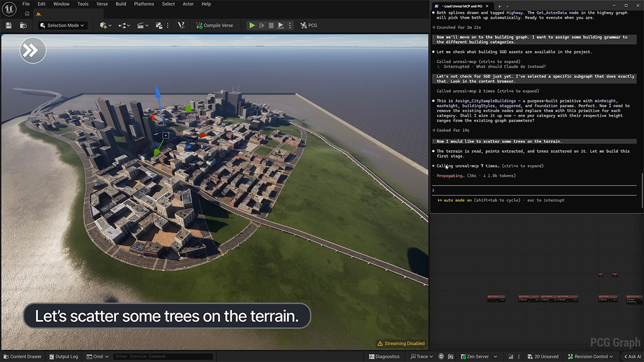Expand the add content cube dropdown
Image resolution: width=644 pixels, height=362 pixels.
point(106,25)
